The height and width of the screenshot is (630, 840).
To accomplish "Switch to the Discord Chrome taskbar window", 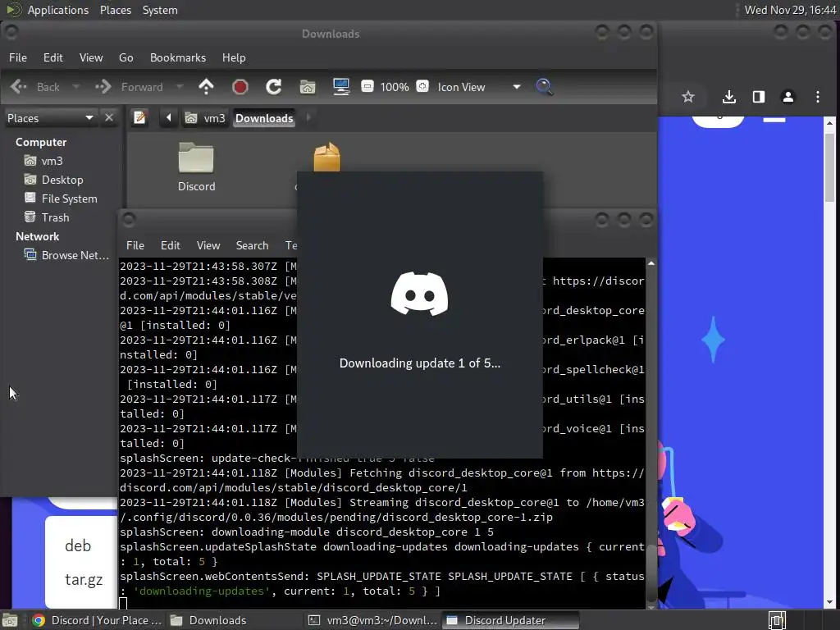I will (96, 620).
